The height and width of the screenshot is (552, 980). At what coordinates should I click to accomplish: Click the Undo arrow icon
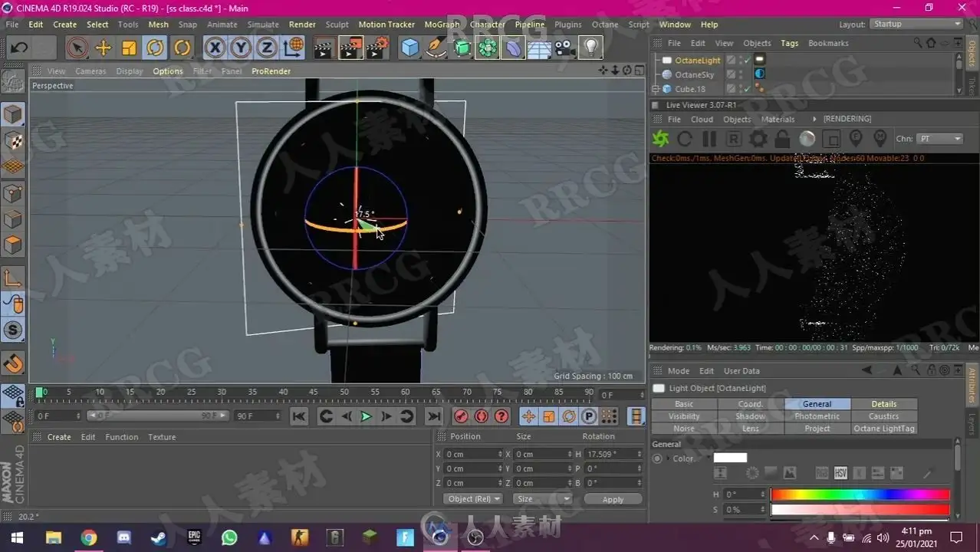pos(19,48)
